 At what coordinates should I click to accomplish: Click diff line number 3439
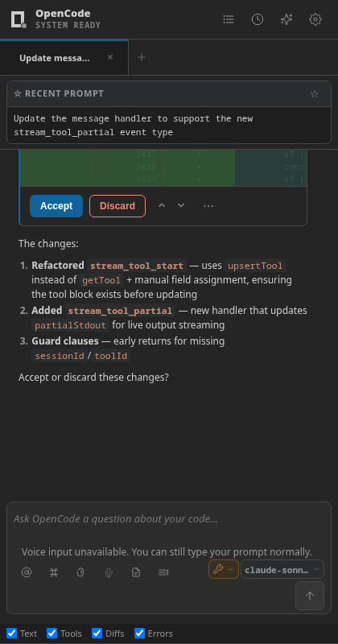pos(146,179)
